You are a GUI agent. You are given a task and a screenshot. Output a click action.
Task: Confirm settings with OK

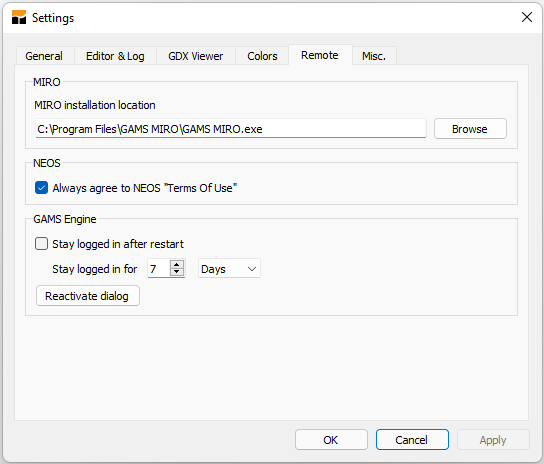click(x=331, y=440)
